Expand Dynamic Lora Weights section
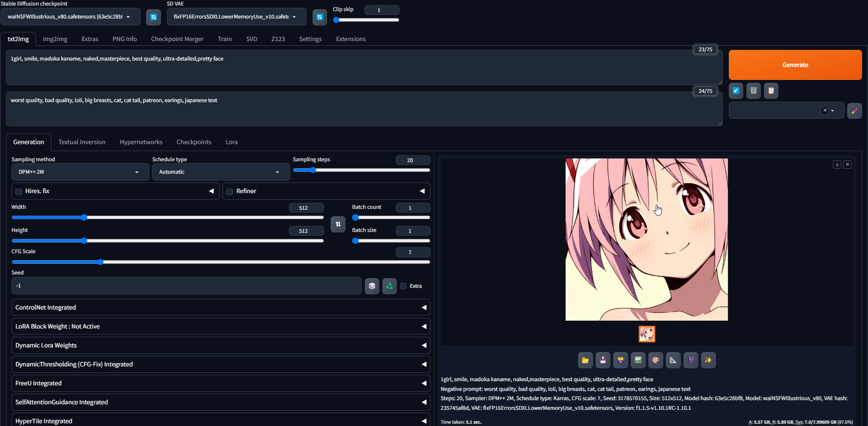This screenshot has height=426, width=868. pos(221,345)
